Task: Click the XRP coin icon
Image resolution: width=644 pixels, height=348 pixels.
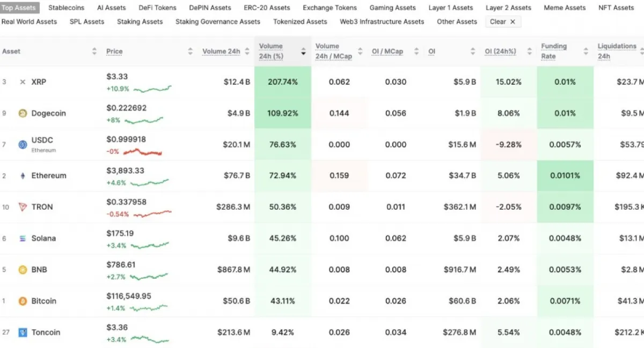Action: [x=23, y=82]
